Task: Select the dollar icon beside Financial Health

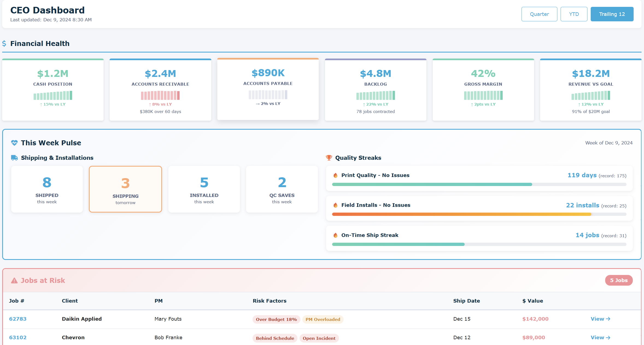Action: pyautogui.click(x=4, y=44)
